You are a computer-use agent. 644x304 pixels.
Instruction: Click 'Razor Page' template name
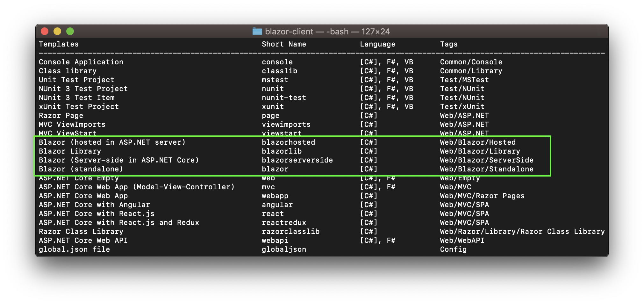[x=61, y=116]
